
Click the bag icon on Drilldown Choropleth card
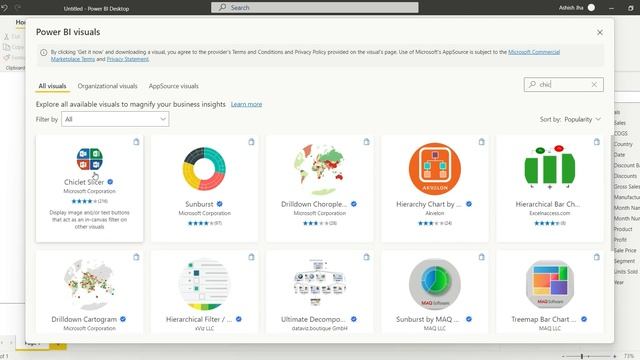coord(367,142)
